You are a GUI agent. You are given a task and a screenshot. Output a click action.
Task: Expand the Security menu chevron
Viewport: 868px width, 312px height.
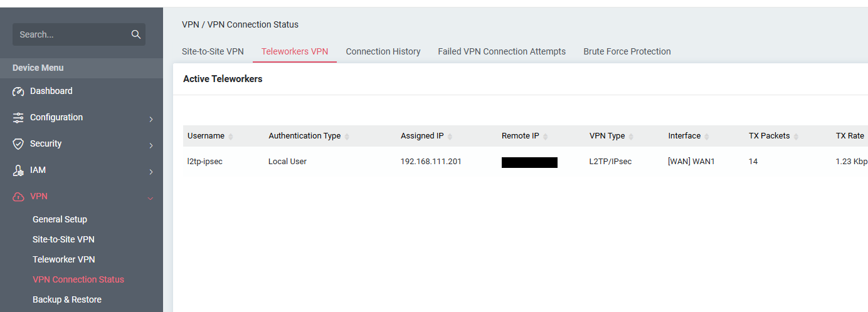tap(151, 145)
